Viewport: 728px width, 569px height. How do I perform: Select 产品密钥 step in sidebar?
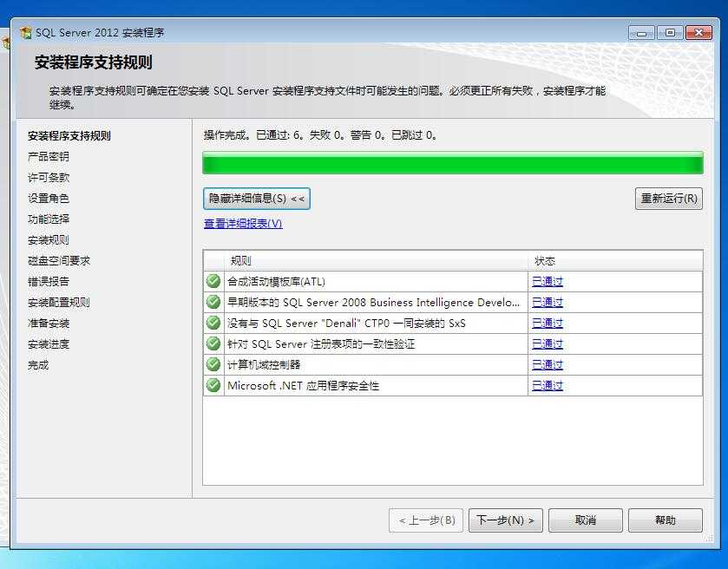[49, 157]
